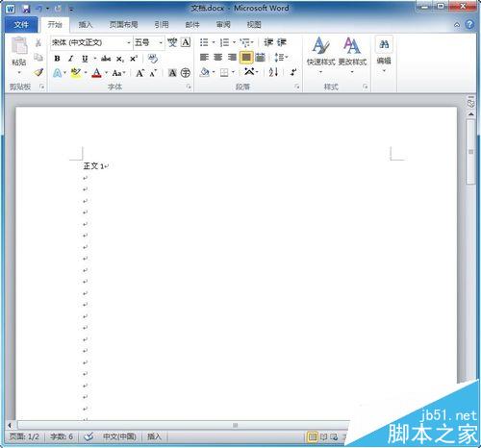Click the Shrink Font icon

pyautogui.click(x=153, y=73)
